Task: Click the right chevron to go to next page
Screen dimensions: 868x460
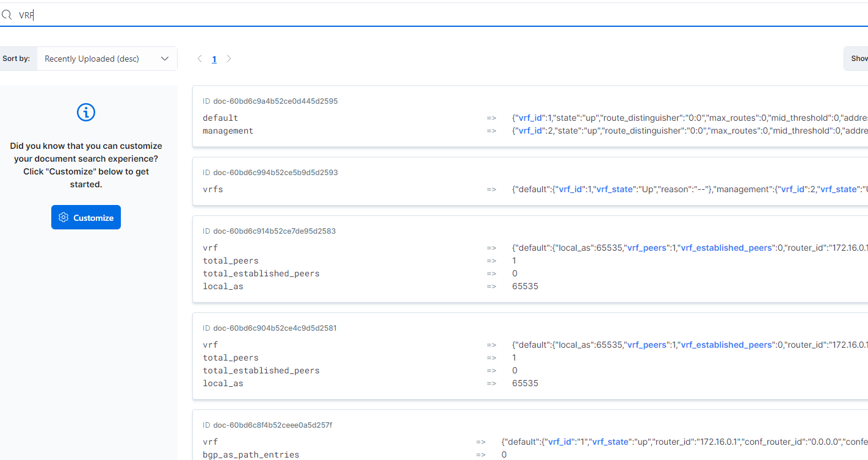Action: pyautogui.click(x=229, y=59)
